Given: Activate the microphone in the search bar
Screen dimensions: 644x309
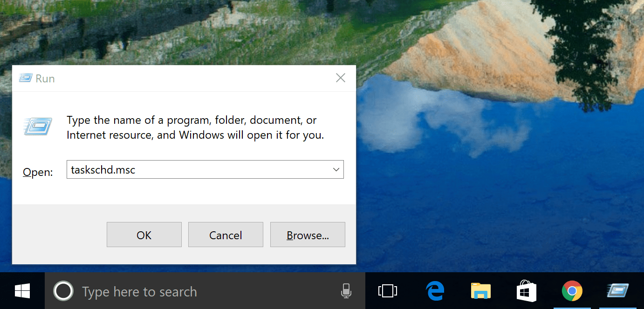Looking at the screenshot, I should [346, 290].
